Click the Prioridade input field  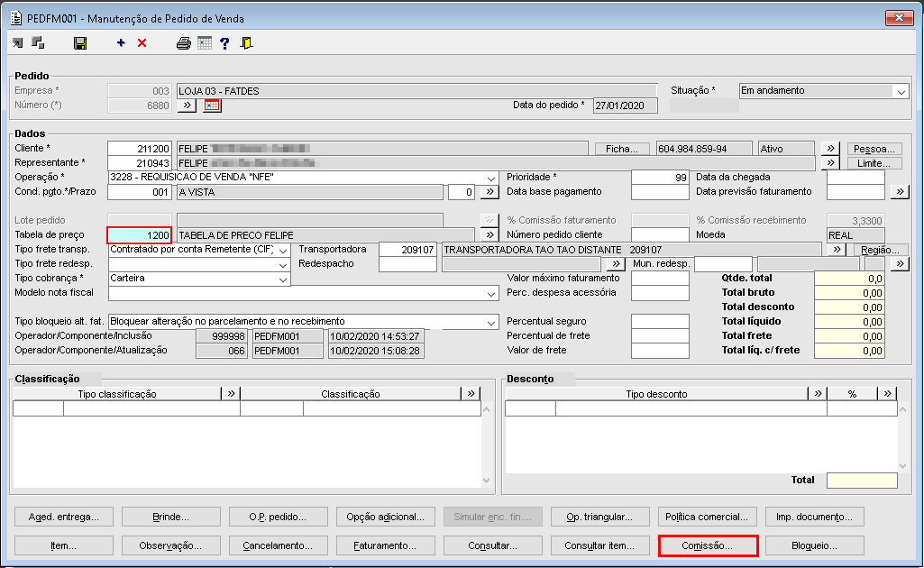[660, 178]
